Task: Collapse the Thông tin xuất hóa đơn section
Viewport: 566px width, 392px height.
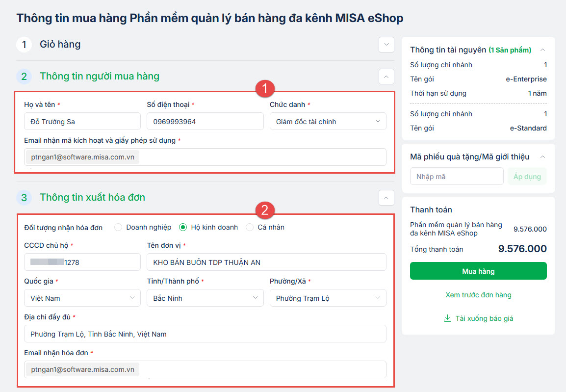Action: click(386, 197)
